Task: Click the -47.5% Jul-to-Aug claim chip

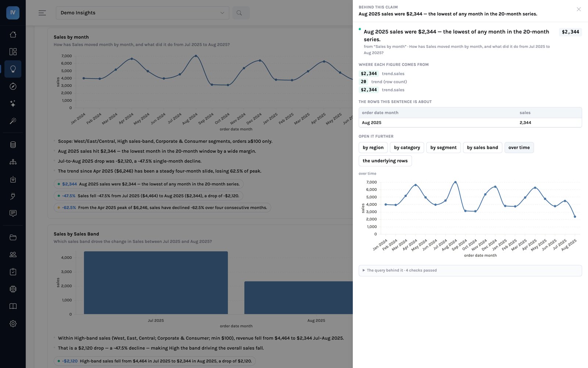Action: (148, 196)
